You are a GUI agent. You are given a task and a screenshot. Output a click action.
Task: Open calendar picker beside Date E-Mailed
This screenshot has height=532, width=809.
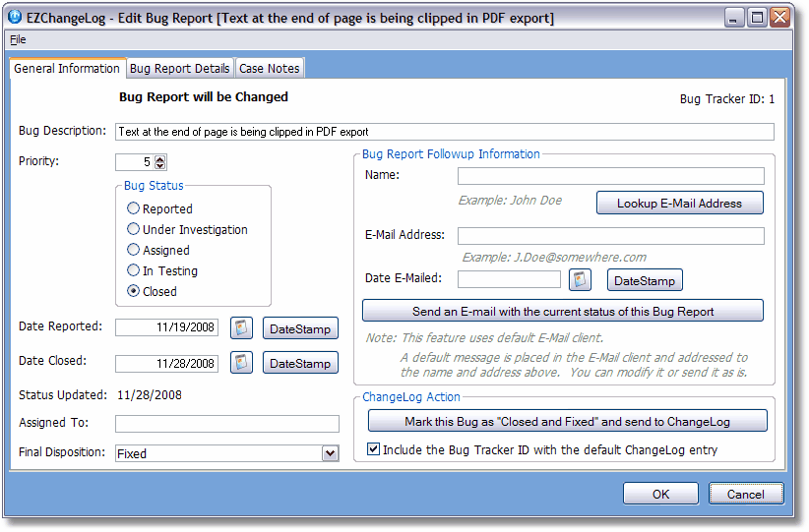click(581, 280)
